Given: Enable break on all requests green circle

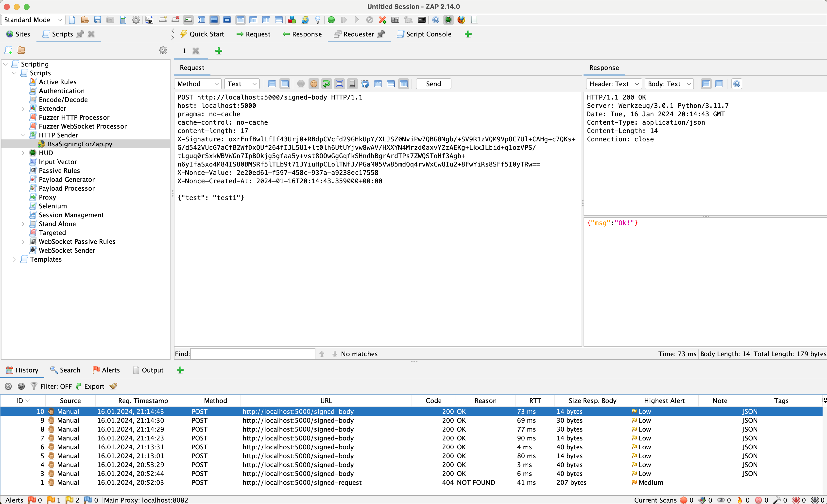Looking at the screenshot, I should [x=331, y=20].
